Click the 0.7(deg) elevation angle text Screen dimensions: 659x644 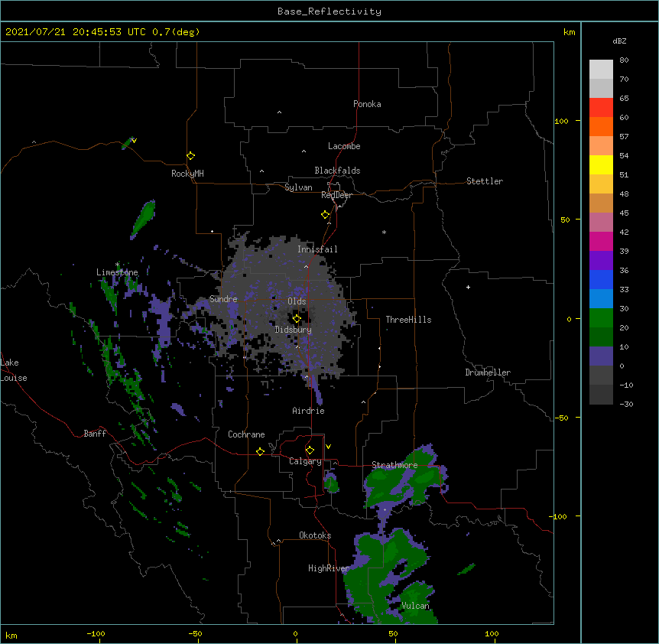176,32
